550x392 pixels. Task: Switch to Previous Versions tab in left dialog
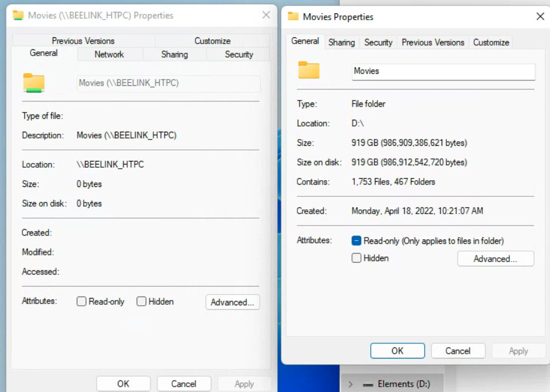pyautogui.click(x=83, y=41)
